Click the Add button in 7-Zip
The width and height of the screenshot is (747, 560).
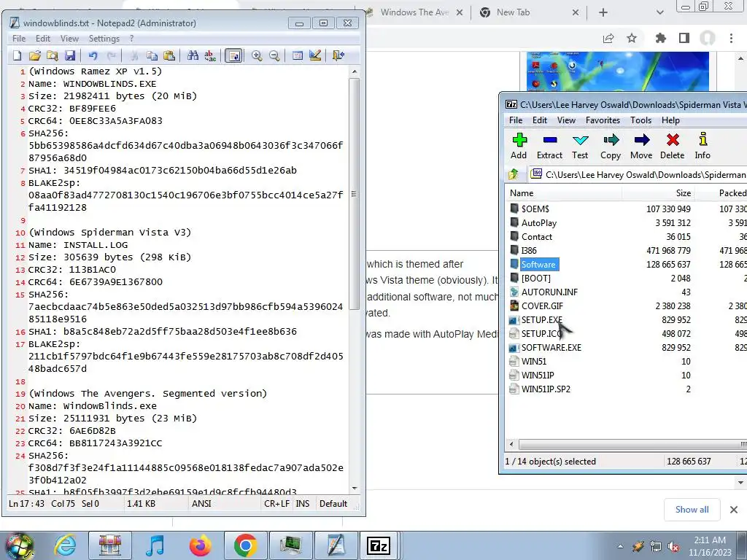pos(519,146)
